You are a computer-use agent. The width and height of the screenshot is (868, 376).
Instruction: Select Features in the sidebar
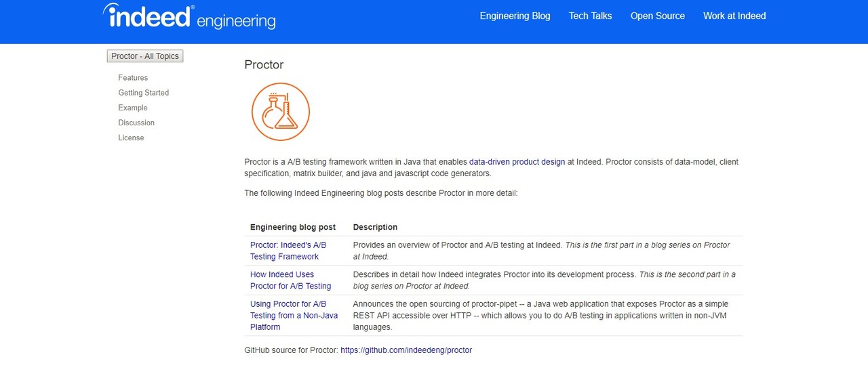point(133,78)
